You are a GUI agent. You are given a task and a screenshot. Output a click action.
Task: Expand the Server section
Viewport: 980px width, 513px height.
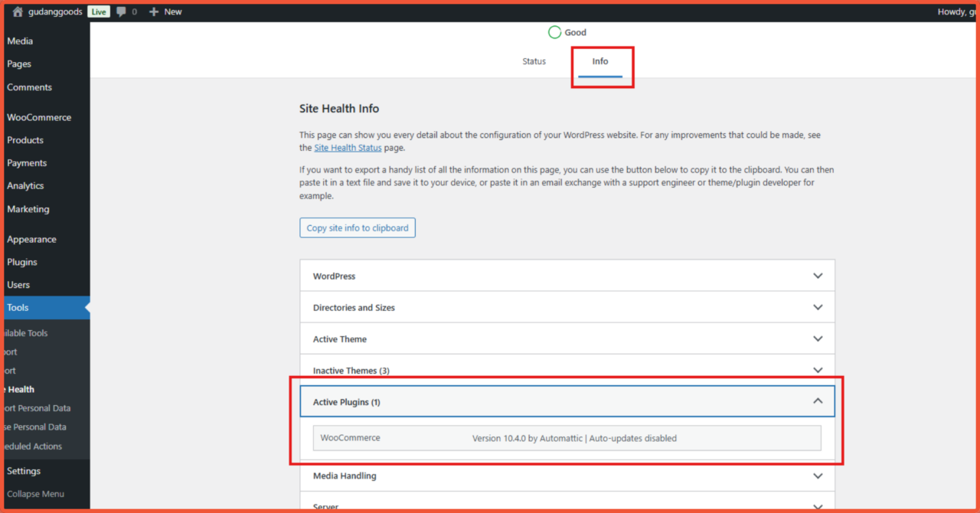[x=567, y=505]
